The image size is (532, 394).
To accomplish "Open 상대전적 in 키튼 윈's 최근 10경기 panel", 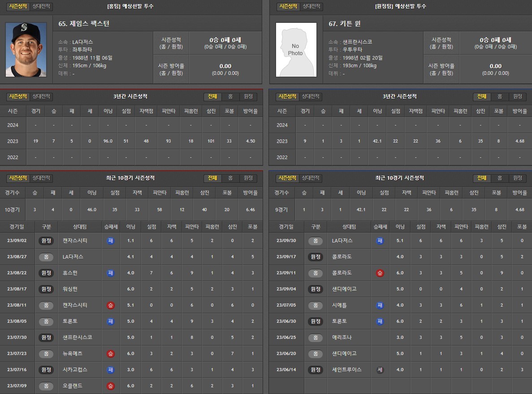I will (x=311, y=178).
